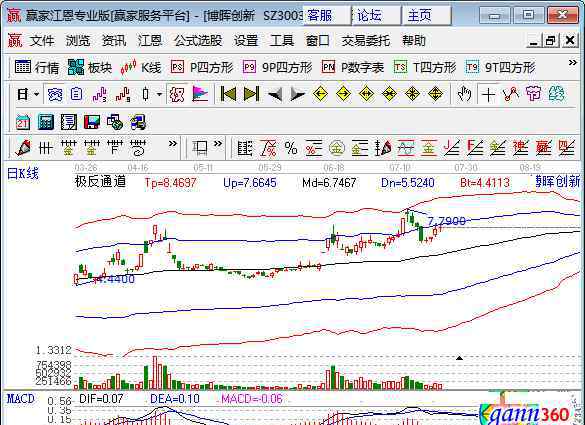
Task: Click the 论坛 button in title bar
Action: coord(376,16)
